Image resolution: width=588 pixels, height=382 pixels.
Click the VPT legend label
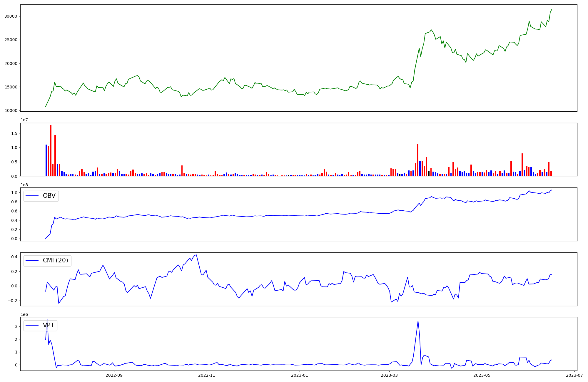[49, 325]
